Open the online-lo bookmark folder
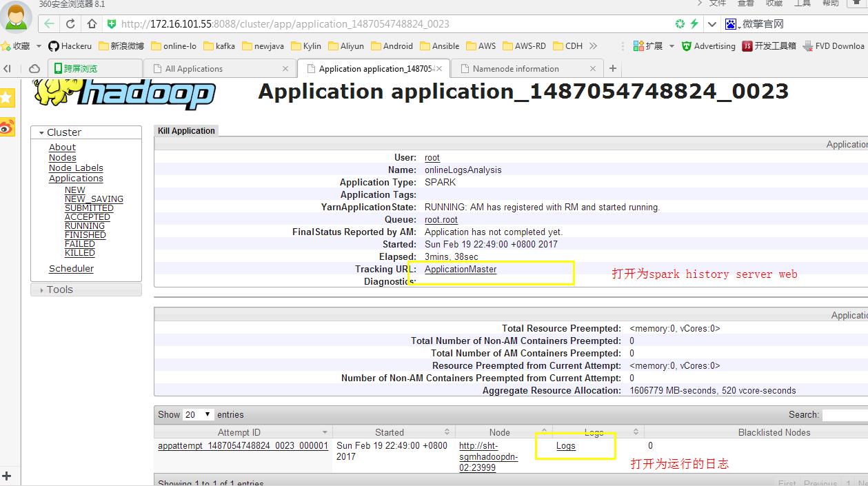This screenshot has width=868, height=486. 174,46
